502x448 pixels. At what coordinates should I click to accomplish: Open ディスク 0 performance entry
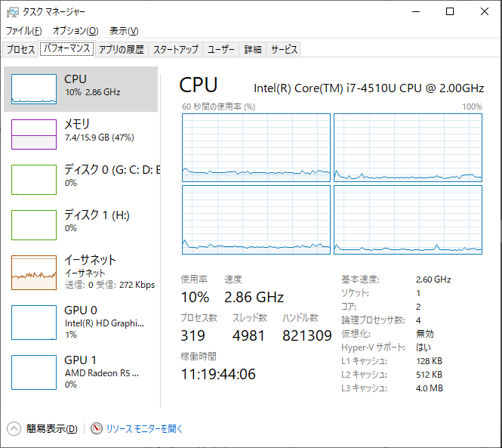(x=81, y=180)
